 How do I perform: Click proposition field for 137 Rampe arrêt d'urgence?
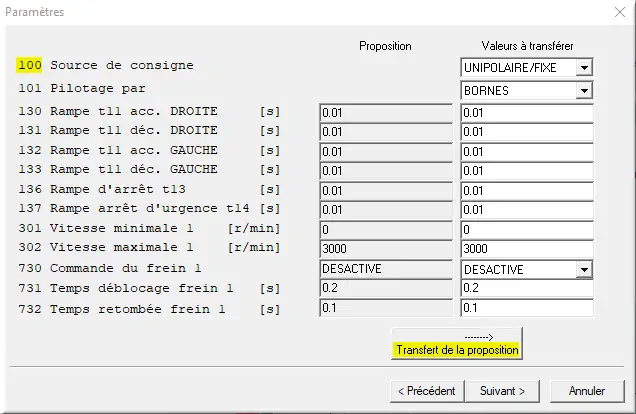386,210
